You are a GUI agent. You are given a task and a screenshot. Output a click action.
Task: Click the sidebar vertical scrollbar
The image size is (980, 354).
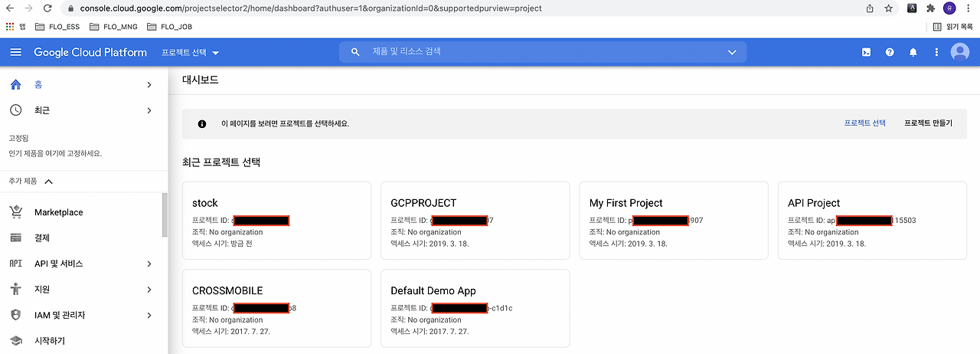pyautogui.click(x=165, y=215)
